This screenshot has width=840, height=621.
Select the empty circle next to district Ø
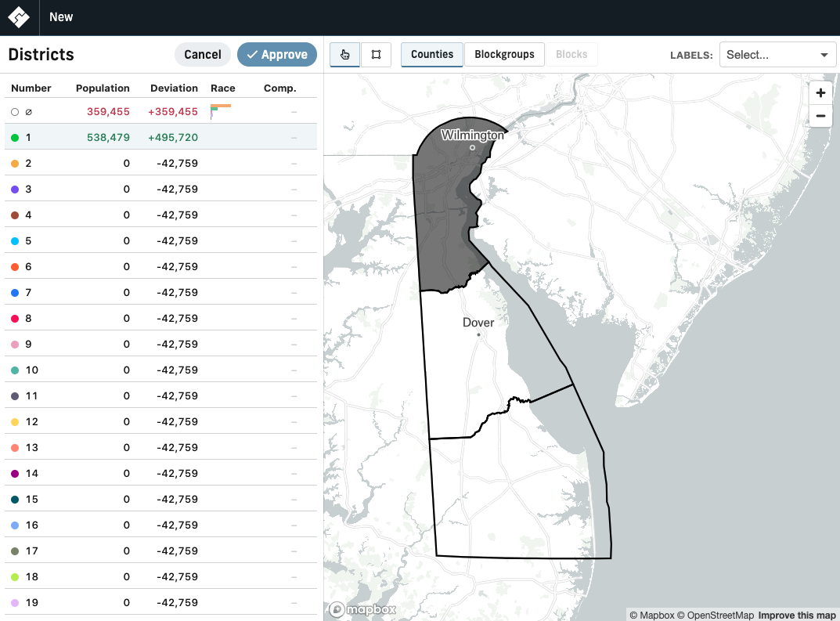click(x=14, y=111)
